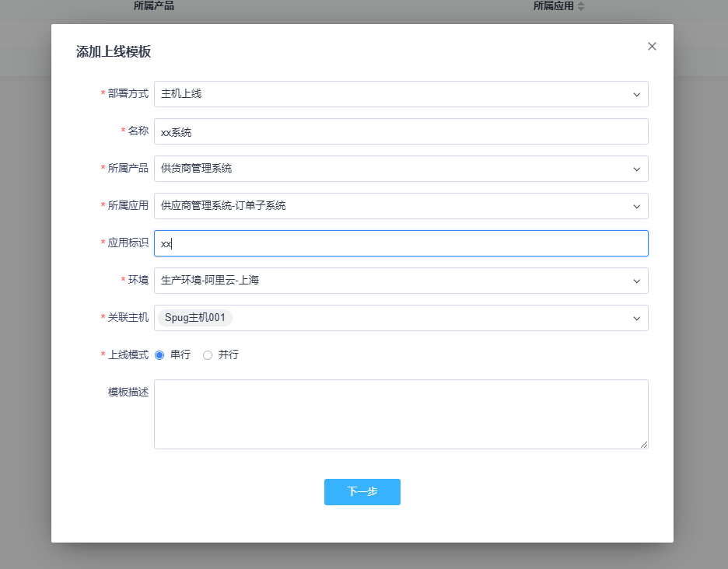Image resolution: width=728 pixels, height=569 pixels.
Task: Select the 并行 radio option
Action: (208, 355)
